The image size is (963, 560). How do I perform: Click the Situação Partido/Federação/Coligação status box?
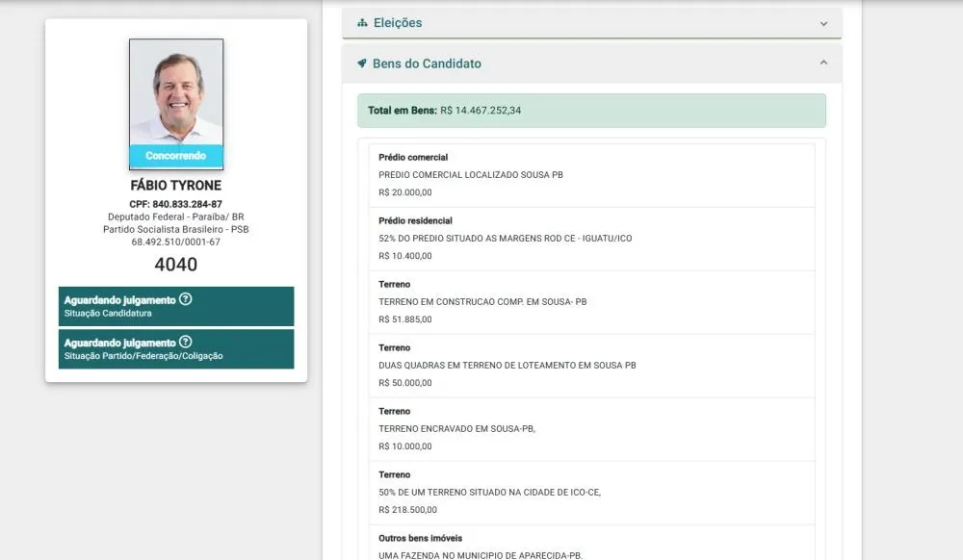coord(176,349)
